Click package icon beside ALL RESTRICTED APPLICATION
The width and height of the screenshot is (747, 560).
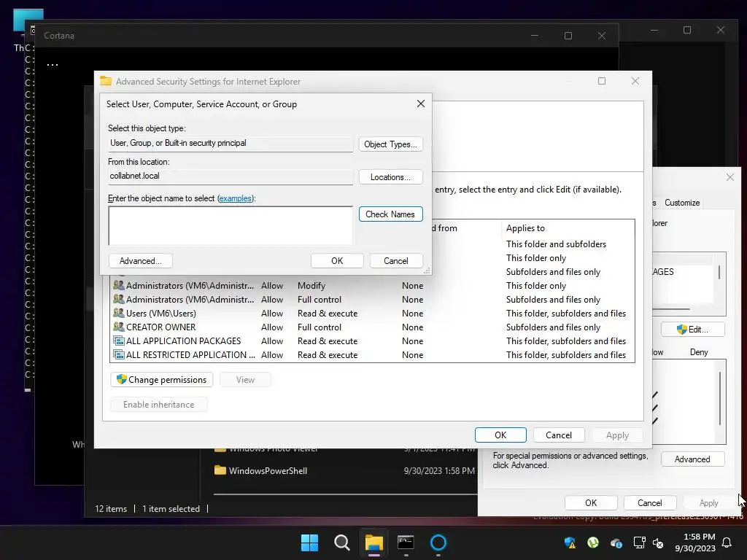coord(118,355)
